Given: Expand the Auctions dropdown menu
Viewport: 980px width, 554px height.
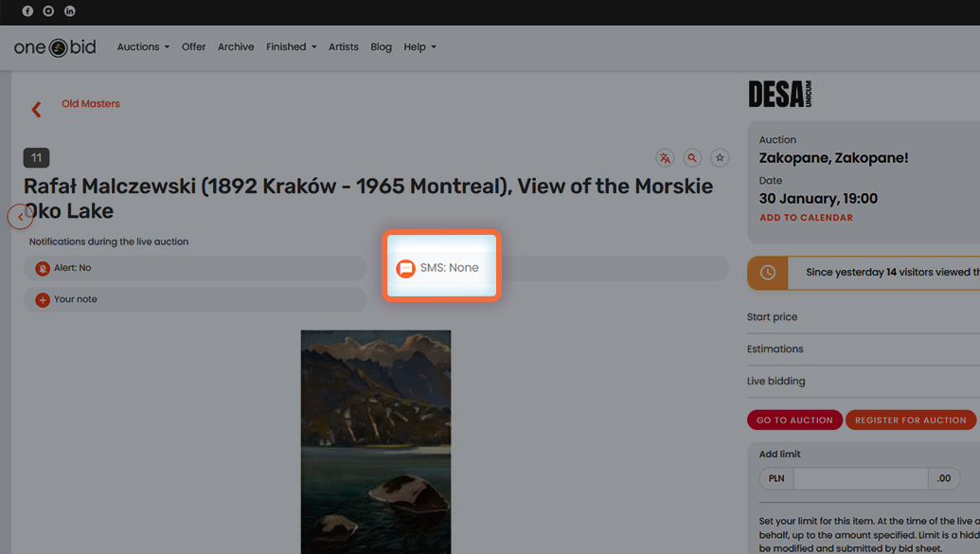Looking at the screenshot, I should 143,47.
